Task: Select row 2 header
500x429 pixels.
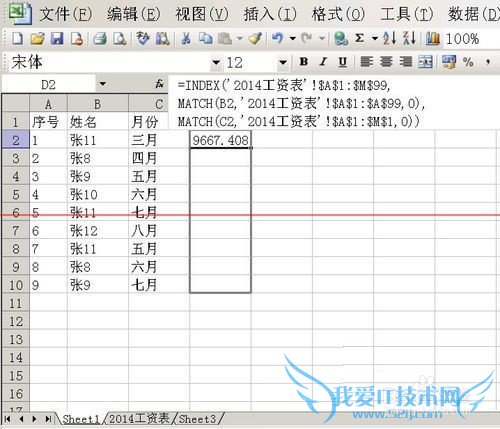Action: [15, 140]
